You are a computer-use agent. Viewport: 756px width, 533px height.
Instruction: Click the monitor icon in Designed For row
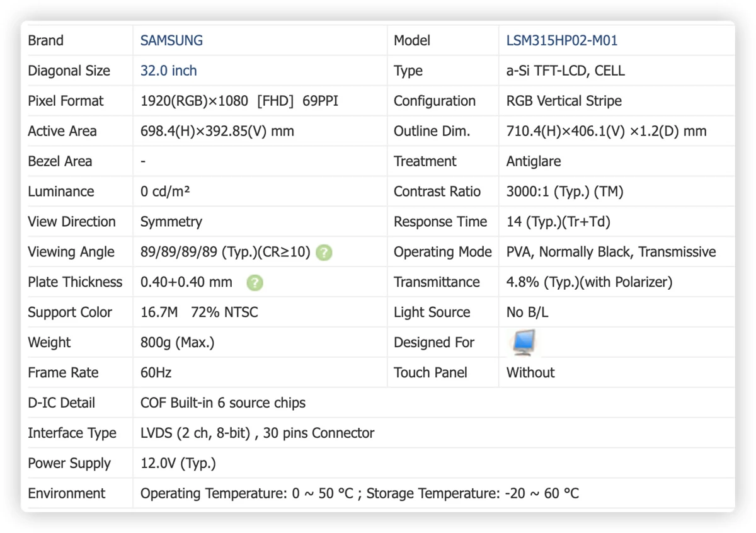point(523,342)
